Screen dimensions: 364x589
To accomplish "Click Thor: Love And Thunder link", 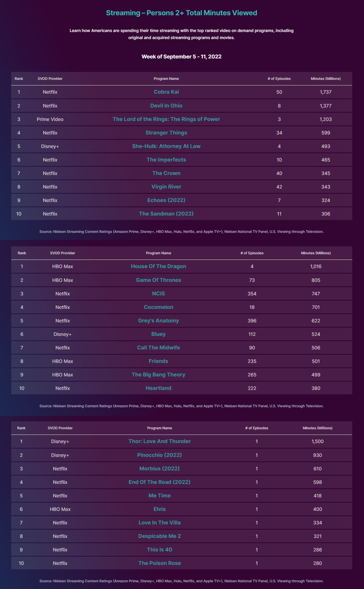I will pos(159,441).
